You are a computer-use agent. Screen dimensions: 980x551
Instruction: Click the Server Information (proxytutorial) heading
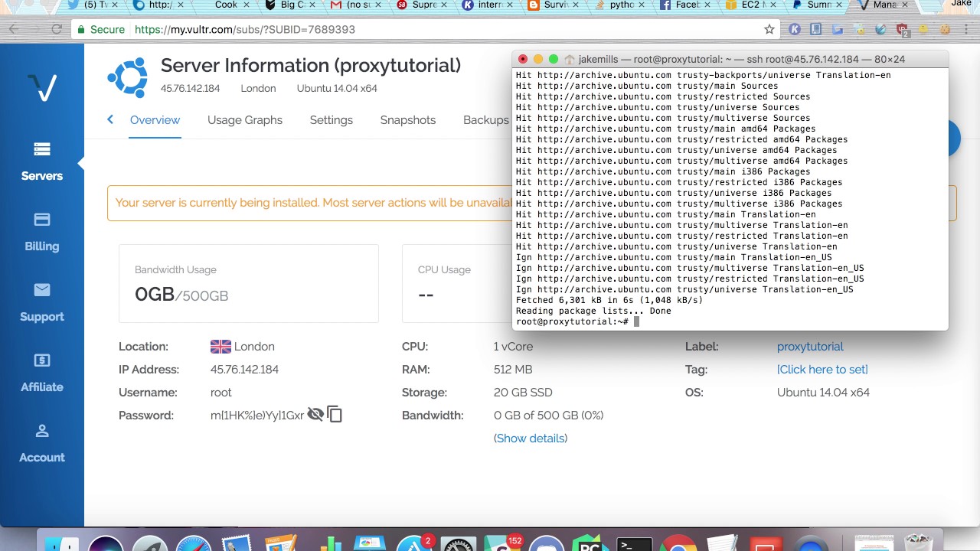tap(311, 65)
